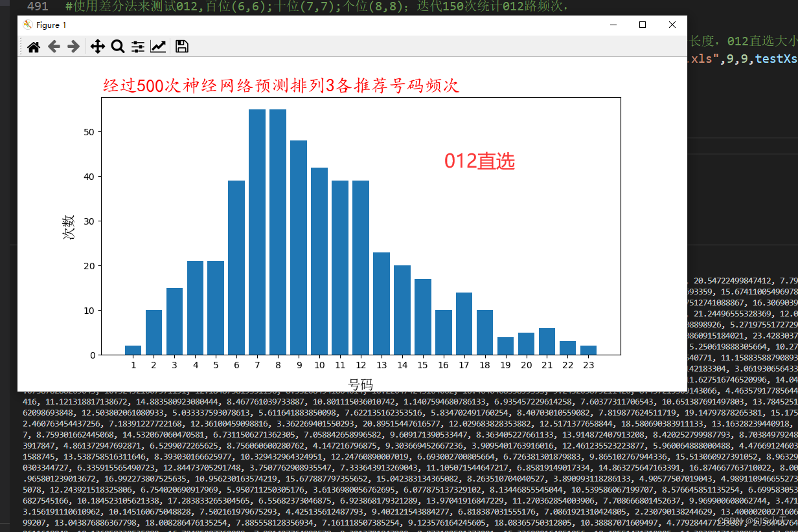Click the x-axis tick label 12
798x532 pixels.
361,365
